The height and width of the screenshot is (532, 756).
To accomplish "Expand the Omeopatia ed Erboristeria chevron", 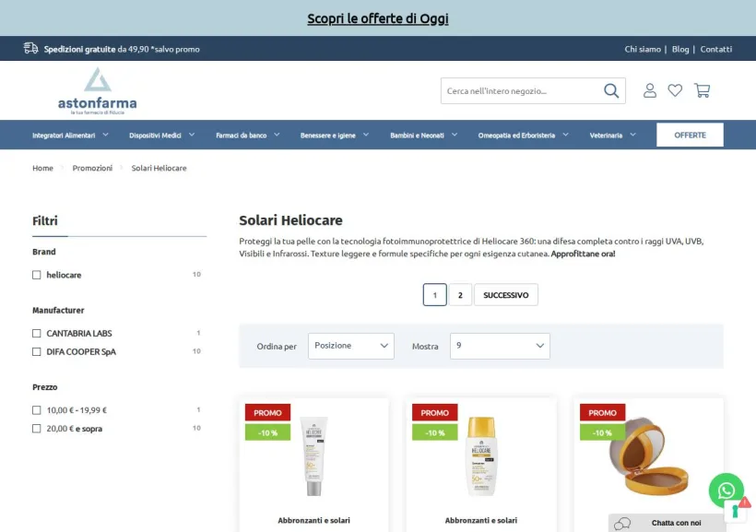I will pyautogui.click(x=565, y=135).
